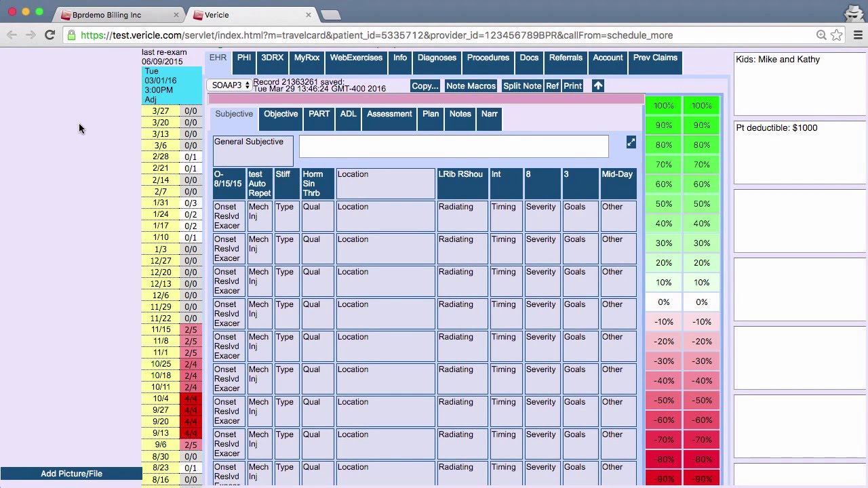
Task: Reload the page with refresh icon
Action: pos(50,35)
